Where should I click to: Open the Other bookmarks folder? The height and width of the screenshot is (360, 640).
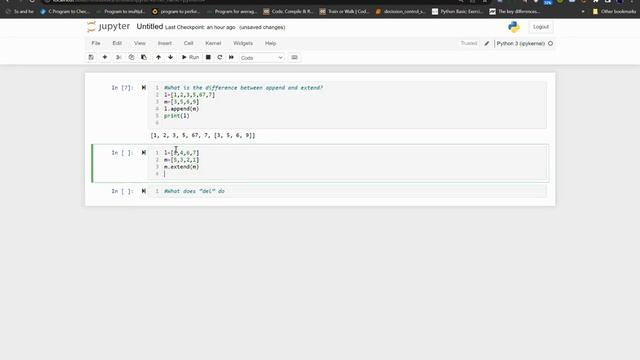[x=614, y=11]
